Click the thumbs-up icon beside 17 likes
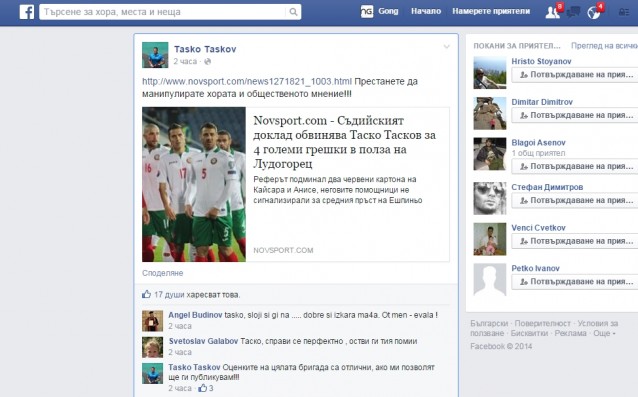Viewport: 638px width, 397px height. tap(146, 294)
